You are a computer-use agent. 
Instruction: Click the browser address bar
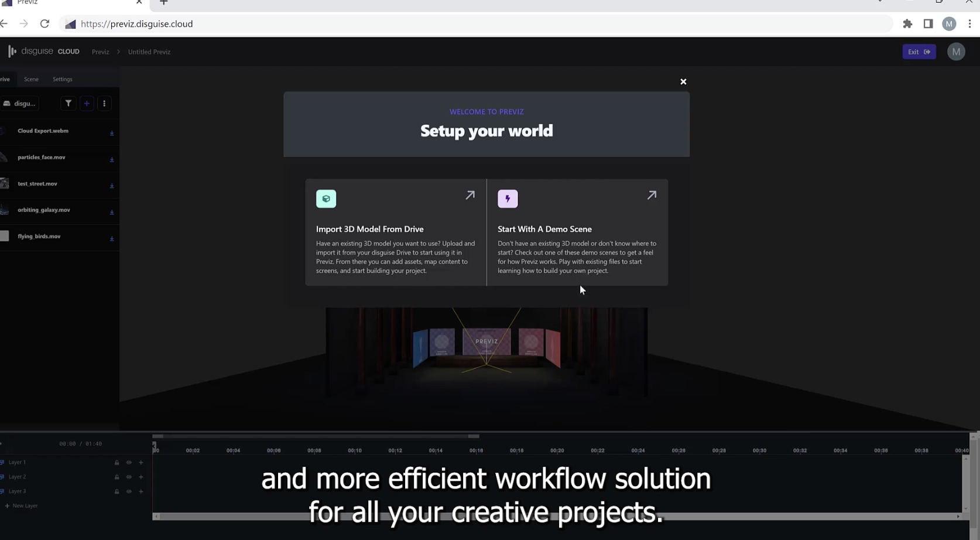click(475, 24)
